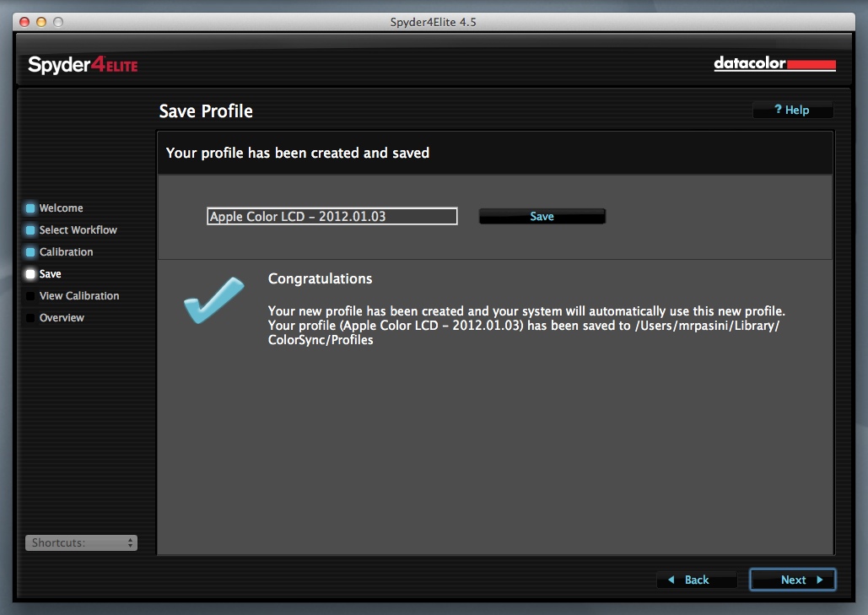
Task: Click the large blue checkmark icon
Action: pyautogui.click(x=213, y=298)
